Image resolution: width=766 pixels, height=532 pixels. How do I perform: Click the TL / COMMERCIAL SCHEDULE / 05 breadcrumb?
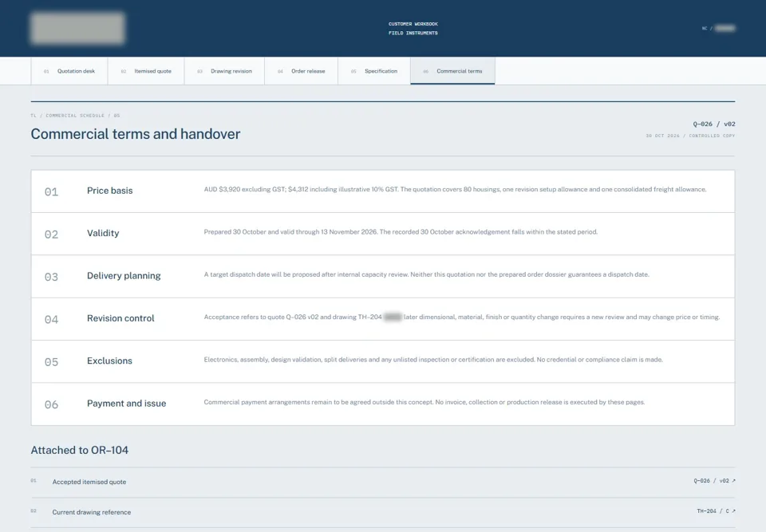75,116
